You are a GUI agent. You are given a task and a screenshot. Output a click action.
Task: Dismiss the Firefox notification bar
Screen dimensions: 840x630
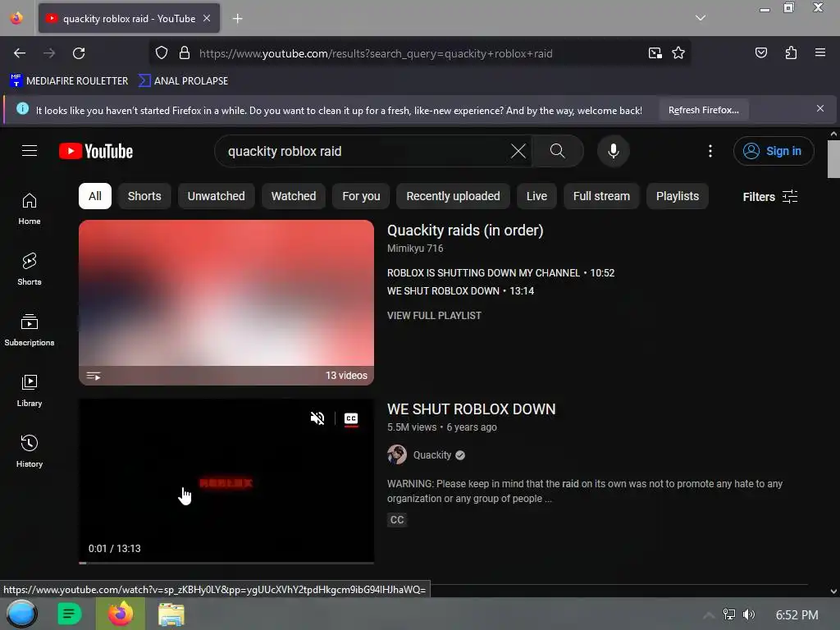[x=819, y=109]
